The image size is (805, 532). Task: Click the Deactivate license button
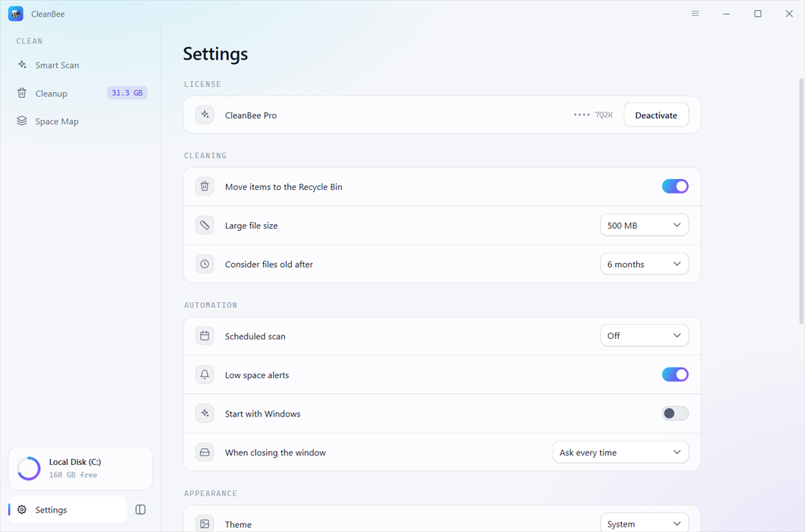pyautogui.click(x=656, y=115)
